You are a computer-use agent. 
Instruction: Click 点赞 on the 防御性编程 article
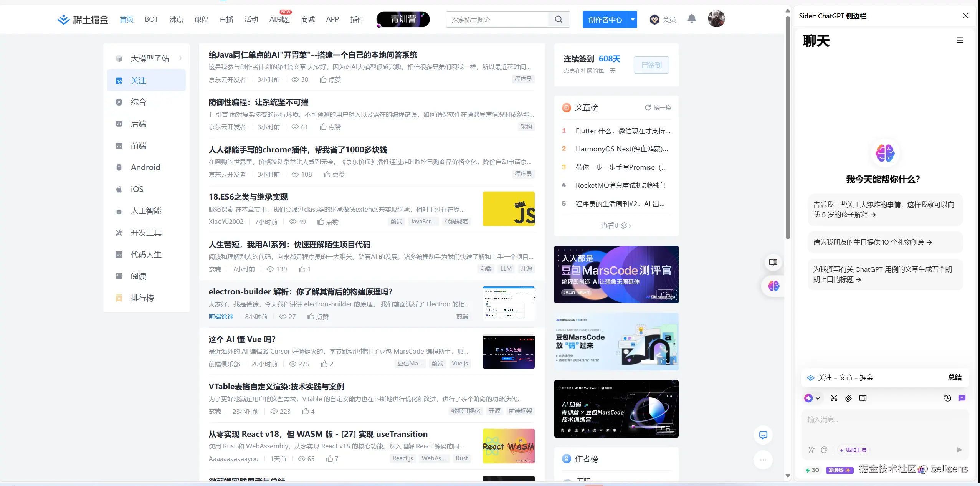pos(331,127)
